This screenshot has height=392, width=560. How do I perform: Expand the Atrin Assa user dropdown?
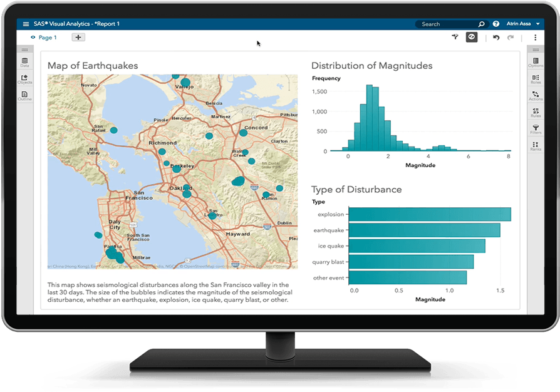pyautogui.click(x=537, y=24)
